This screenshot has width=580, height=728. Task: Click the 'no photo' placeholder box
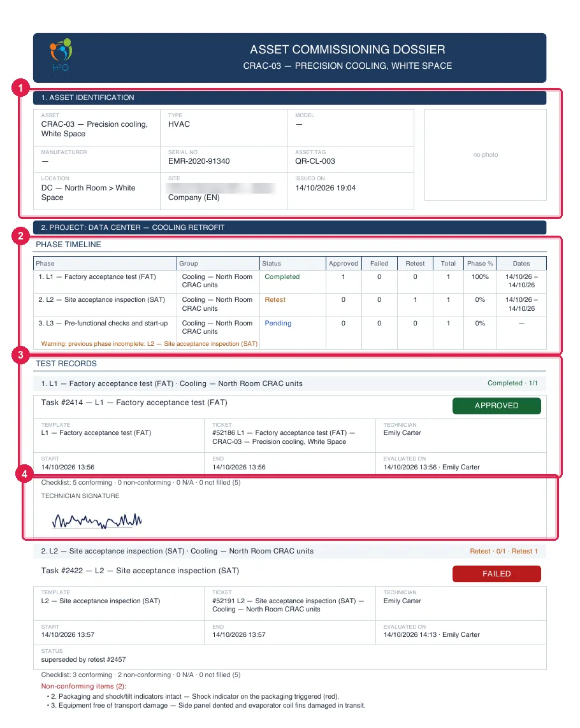485,155
